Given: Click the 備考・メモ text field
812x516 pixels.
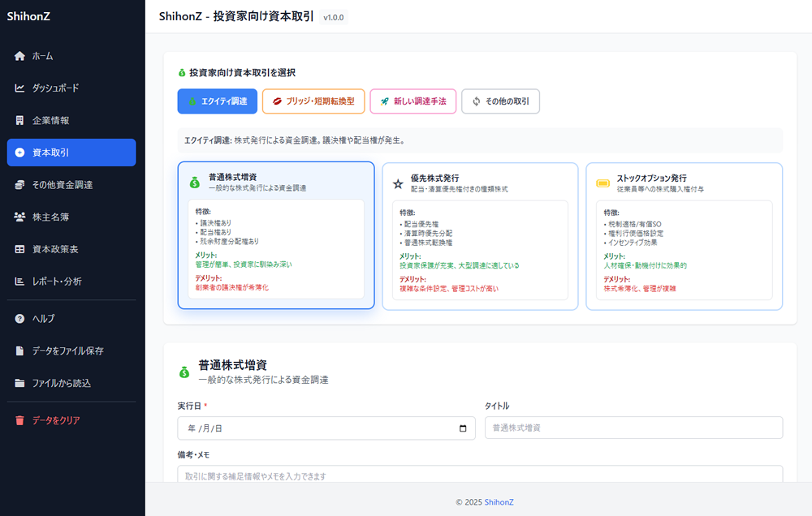Looking at the screenshot, I should pos(479,475).
